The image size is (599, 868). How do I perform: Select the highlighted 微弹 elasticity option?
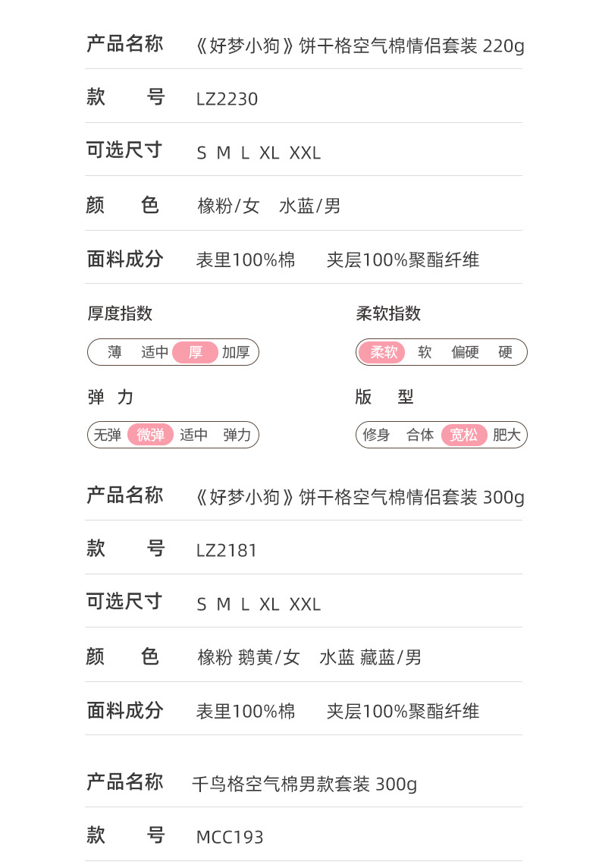150,435
